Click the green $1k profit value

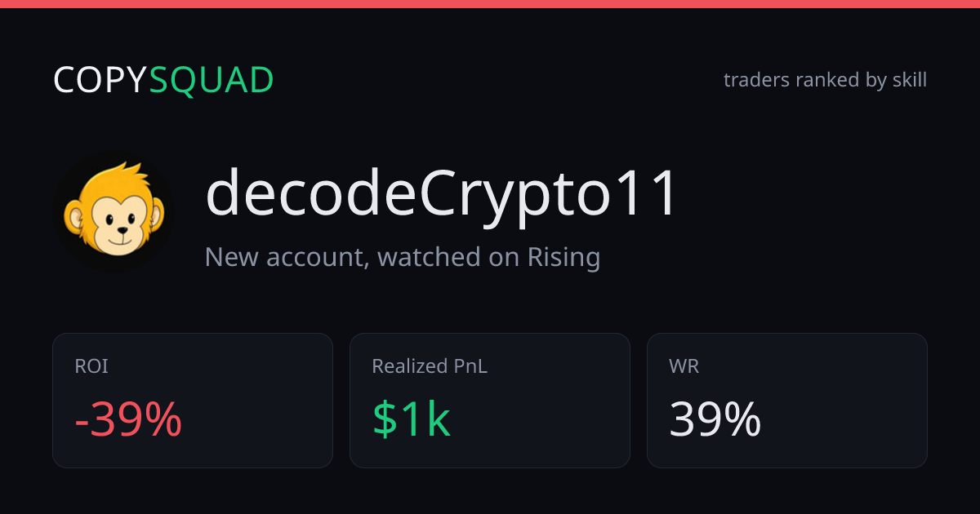(x=412, y=420)
